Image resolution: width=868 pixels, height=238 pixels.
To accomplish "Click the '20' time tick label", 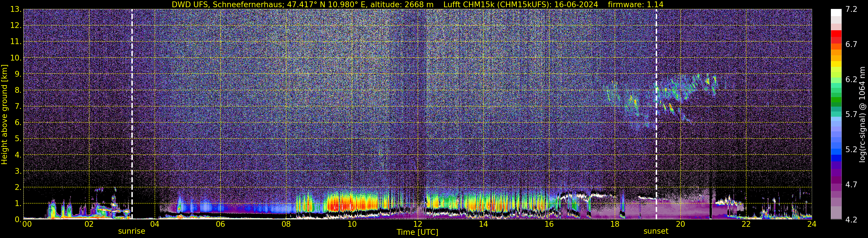I will click(680, 224).
